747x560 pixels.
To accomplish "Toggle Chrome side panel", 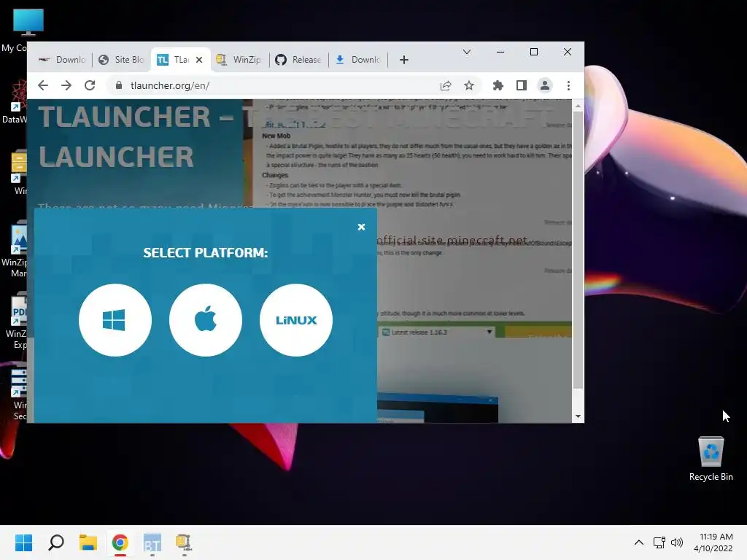I will click(521, 85).
